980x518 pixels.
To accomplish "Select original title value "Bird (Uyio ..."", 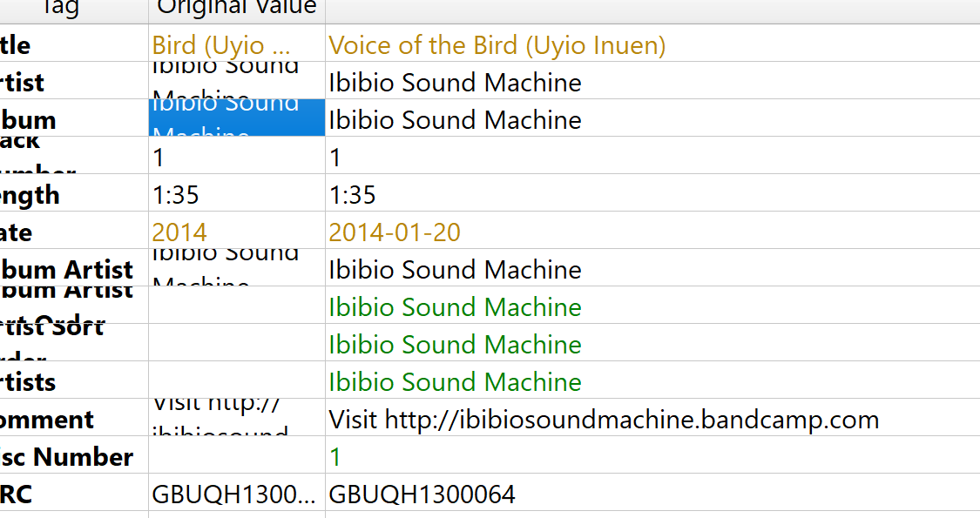I will point(220,45).
